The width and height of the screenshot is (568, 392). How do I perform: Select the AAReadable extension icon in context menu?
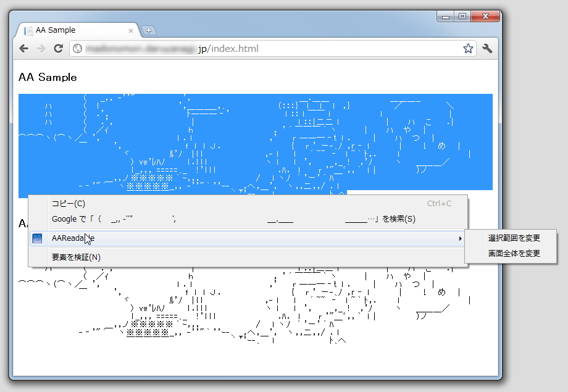pyautogui.click(x=37, y=238)
